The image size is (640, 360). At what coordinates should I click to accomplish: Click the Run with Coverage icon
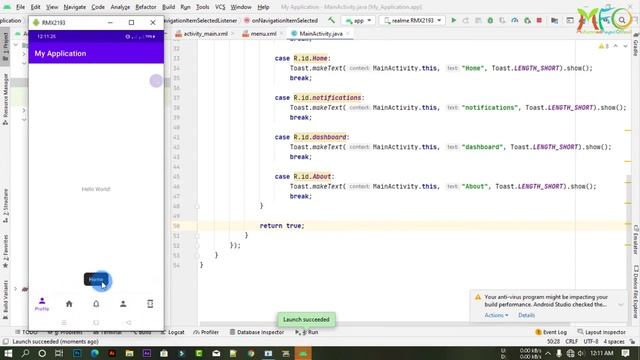(502, 20)
